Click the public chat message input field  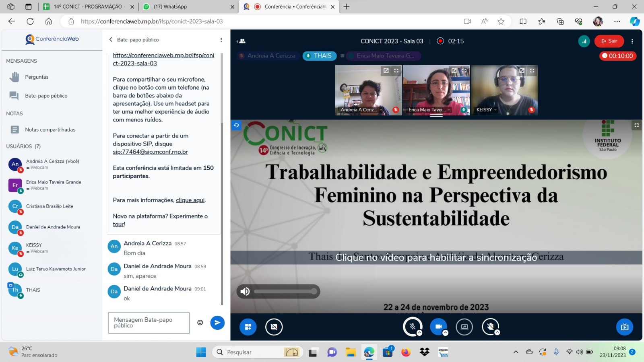pyautogui.click(x=149, y=323)
